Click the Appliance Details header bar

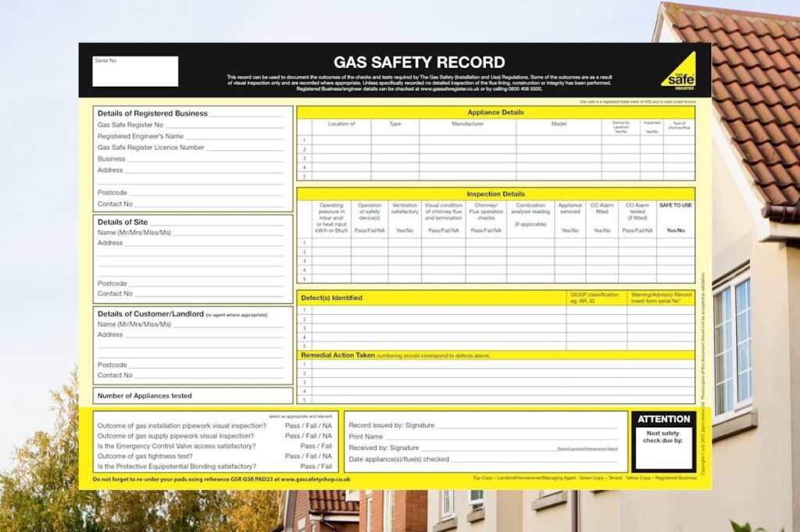[x=496, y=112]
